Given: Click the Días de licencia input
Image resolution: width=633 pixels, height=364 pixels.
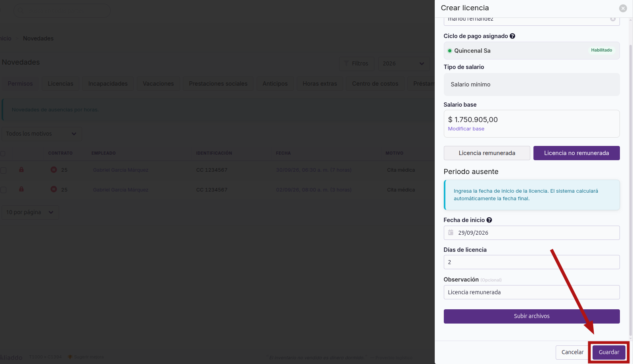Looking at the screenshot, I should point(531,262).
